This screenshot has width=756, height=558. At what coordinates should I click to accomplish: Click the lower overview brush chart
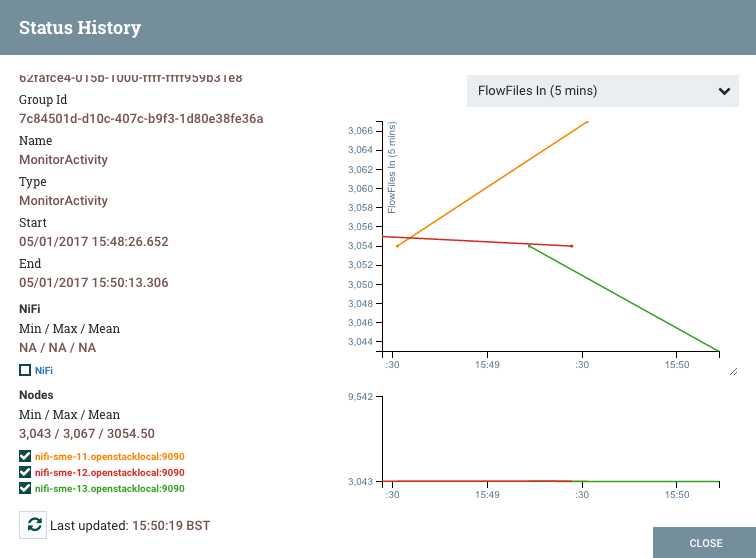point(551,439)
